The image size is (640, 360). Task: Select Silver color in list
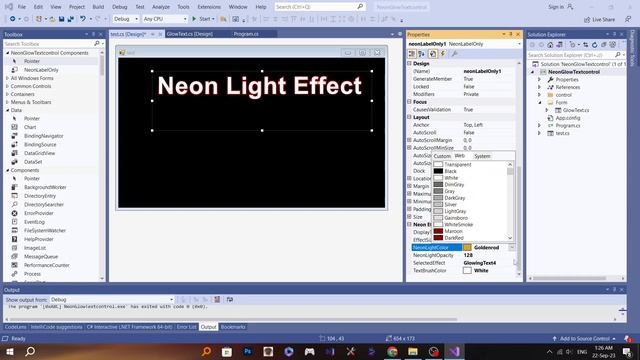pos(451,204)
